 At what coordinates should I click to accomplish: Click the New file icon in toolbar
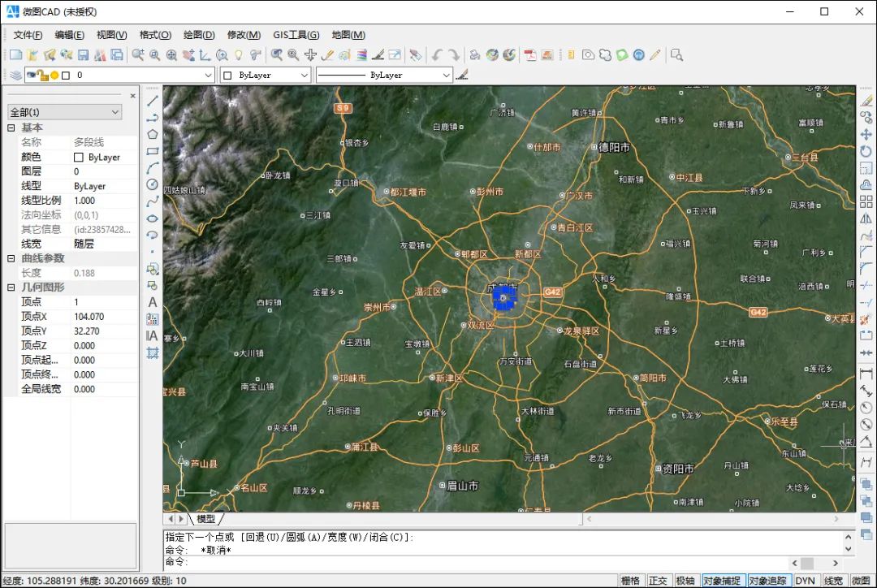pyautogui.click(x=15, y=55)
